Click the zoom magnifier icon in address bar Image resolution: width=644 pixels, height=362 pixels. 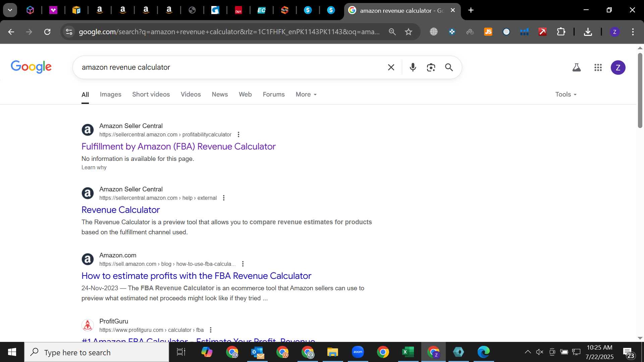392,32
